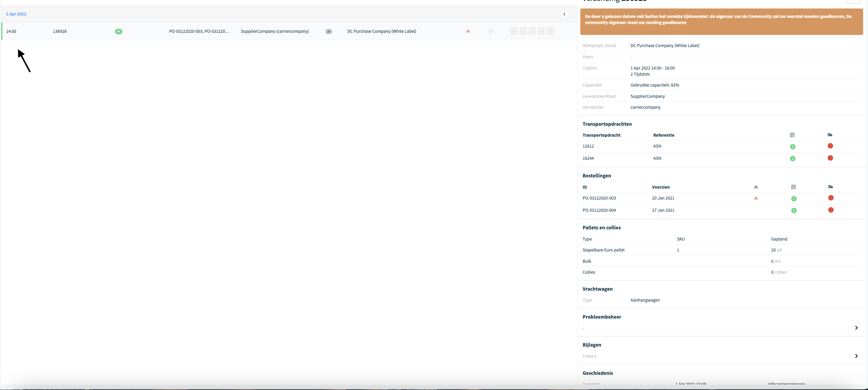Click the green checkmark status on row 136928
Screen dimensions: 868x390
point(119,31)
